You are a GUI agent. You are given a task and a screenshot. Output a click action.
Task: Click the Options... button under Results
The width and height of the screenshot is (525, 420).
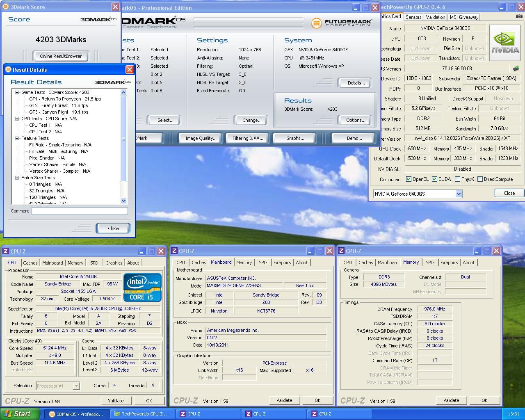tap(356, 120)
